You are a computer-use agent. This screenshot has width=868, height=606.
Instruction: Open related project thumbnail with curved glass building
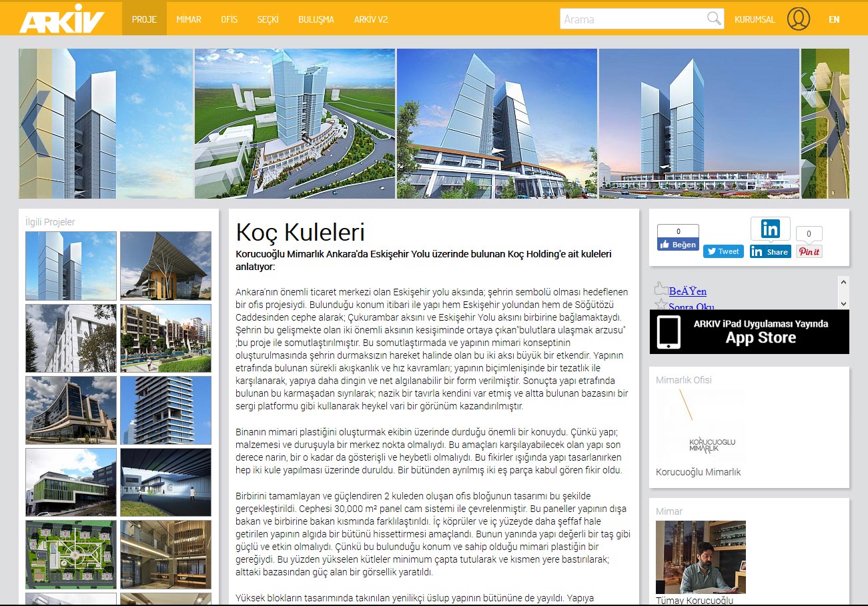point(71,410)
